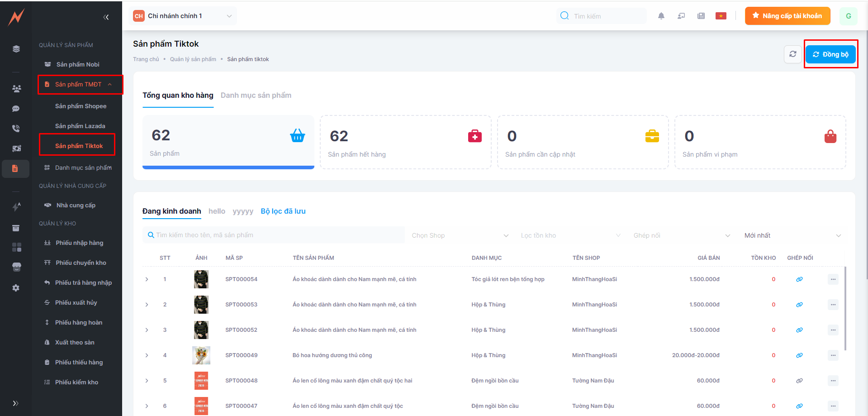
Task: Select the Bộ lọc đã lưu tab
Action: [283, 211]
